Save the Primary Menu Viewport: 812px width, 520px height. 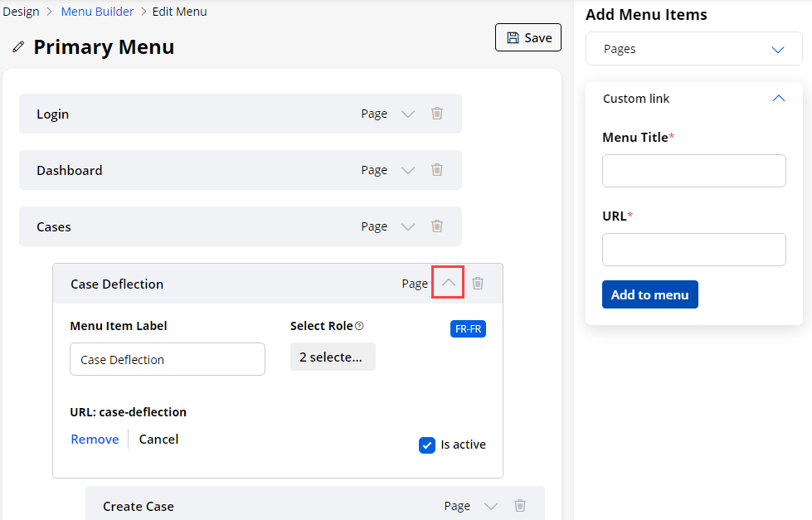pos(528,38)
